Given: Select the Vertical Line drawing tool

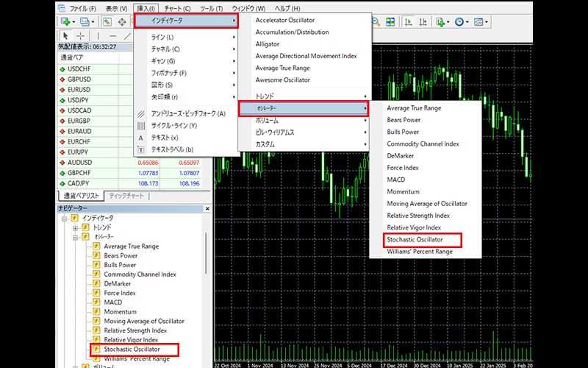Looking at the screenshot, I should point(98,35).
